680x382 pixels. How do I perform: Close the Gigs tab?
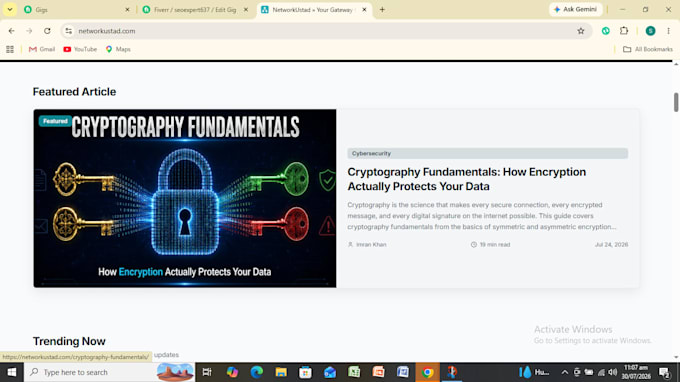127,10
